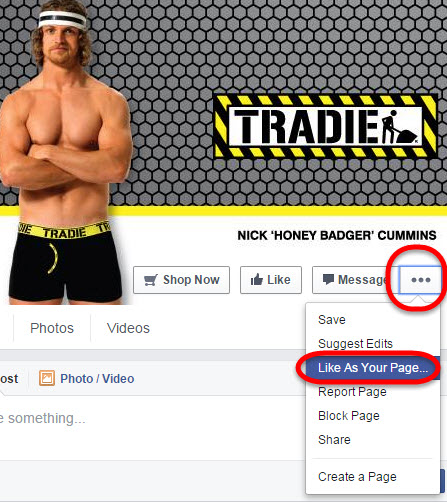Select Like As Your Page... option
The height and width of the screenshot is (502, 447).
coord(373,368)
